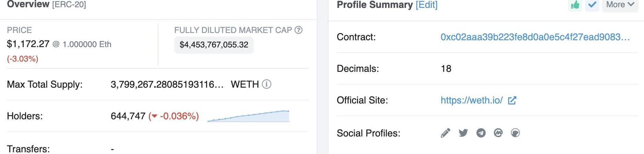Click the -0.036% holders change indicator
This screenshot has height=154, width=644.
coord(174,116)
